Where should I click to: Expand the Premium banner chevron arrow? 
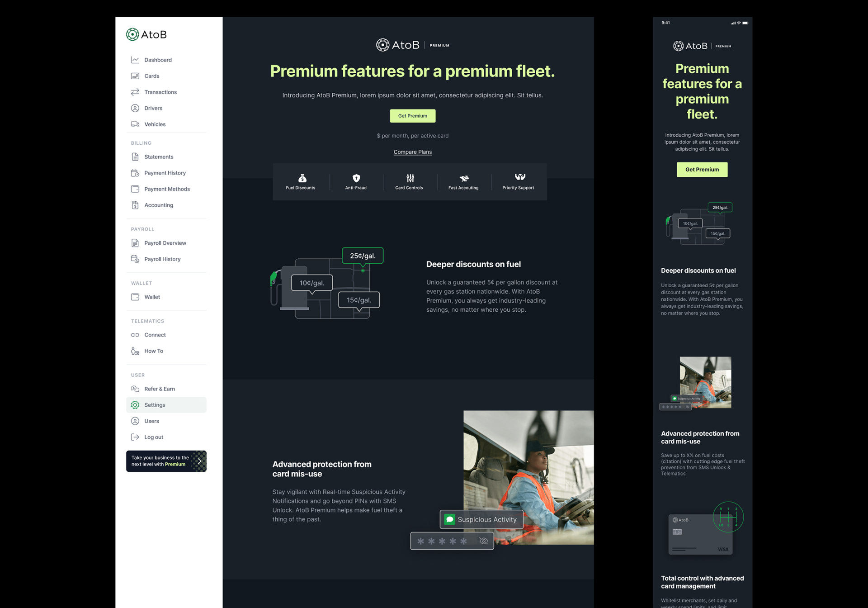click(200, 461)
